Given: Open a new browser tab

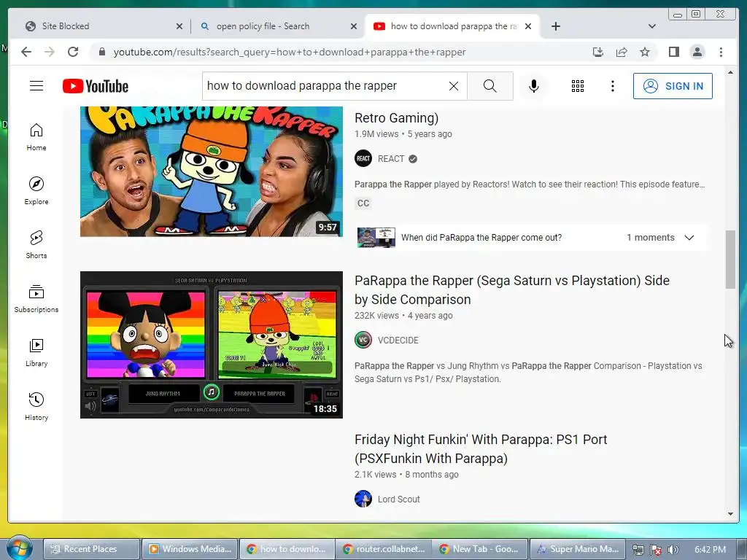Looking at the screenshot, I should point(555,26).
